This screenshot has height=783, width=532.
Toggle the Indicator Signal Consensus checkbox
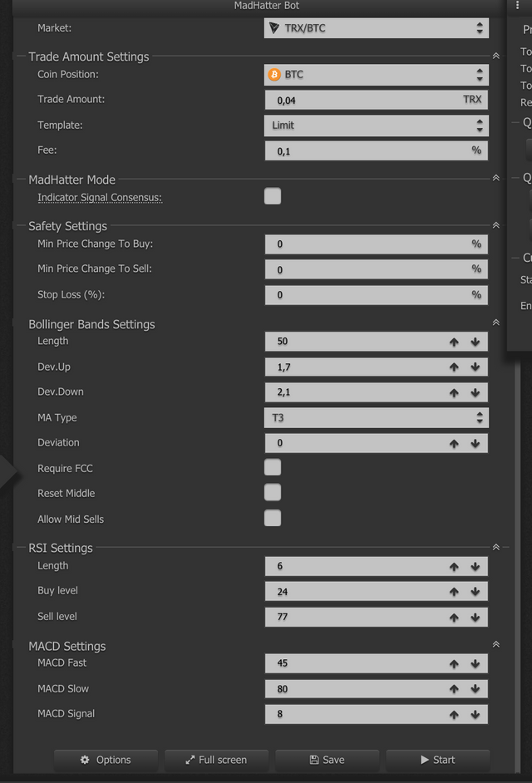tap(273, 196)
